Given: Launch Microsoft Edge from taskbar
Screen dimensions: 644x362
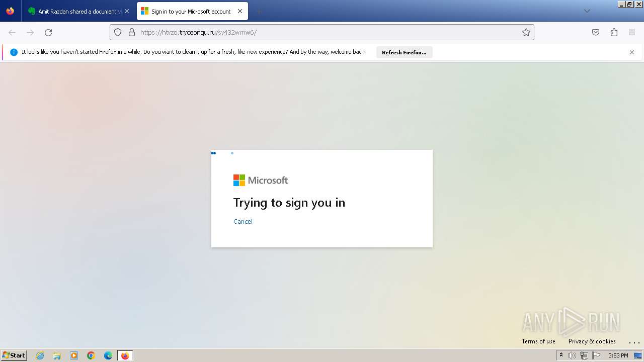Looking at the screenshot, I should (108, 355).
